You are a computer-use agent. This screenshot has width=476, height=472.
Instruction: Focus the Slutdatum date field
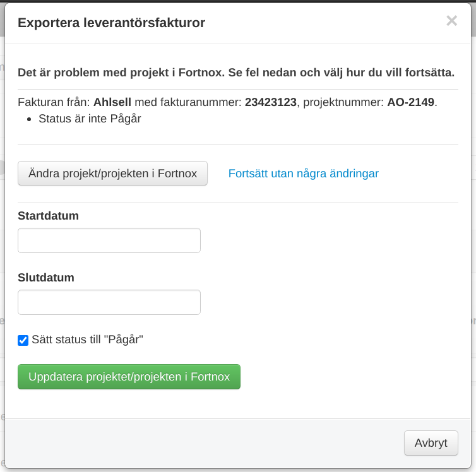tap(109, 302)
